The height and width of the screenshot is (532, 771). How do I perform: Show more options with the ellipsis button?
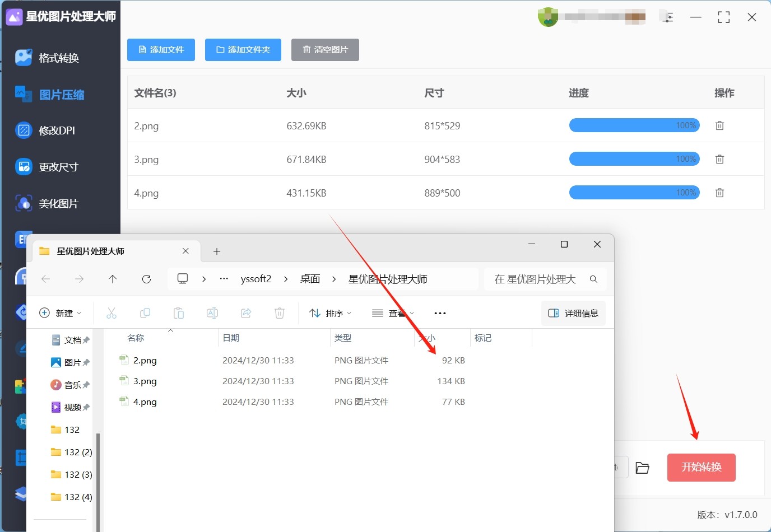pos(440,313)
